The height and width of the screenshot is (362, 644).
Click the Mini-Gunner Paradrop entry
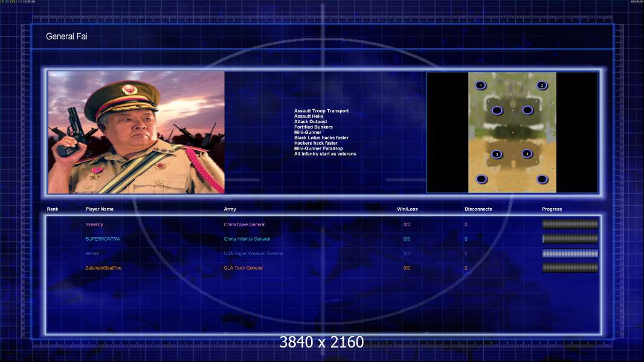318,148
